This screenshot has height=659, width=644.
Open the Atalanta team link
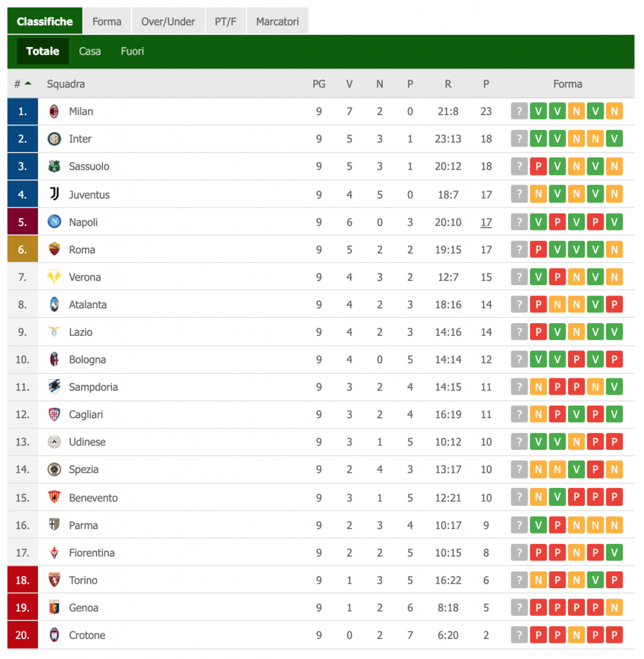[88, 304]
